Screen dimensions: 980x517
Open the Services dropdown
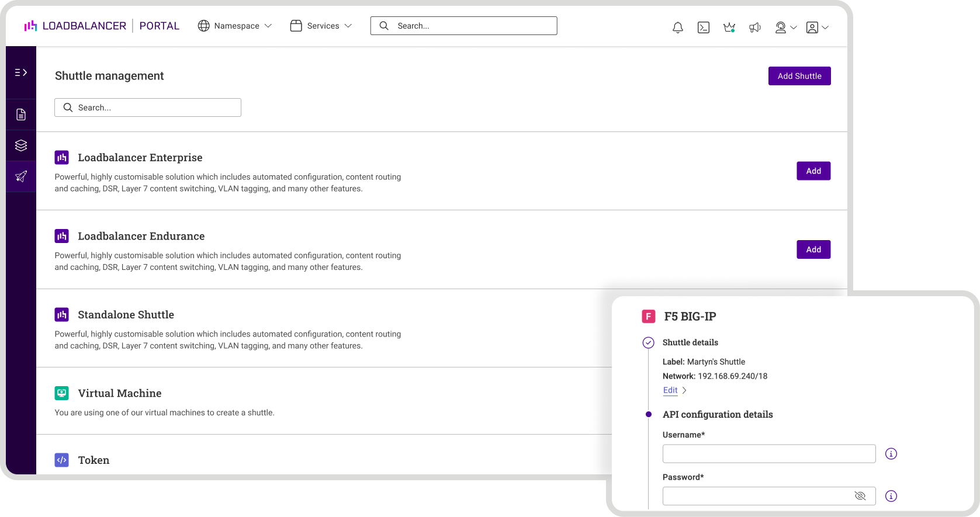[321, 26]
